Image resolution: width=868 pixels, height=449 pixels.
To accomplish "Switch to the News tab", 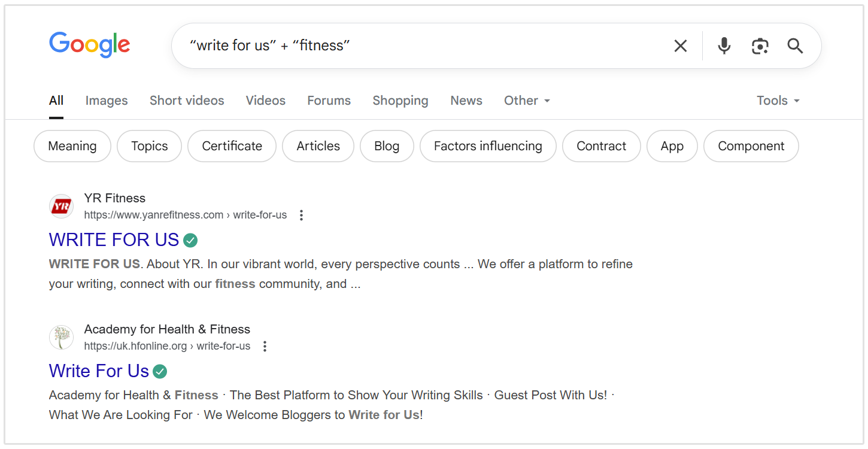I will click(466, 100).
